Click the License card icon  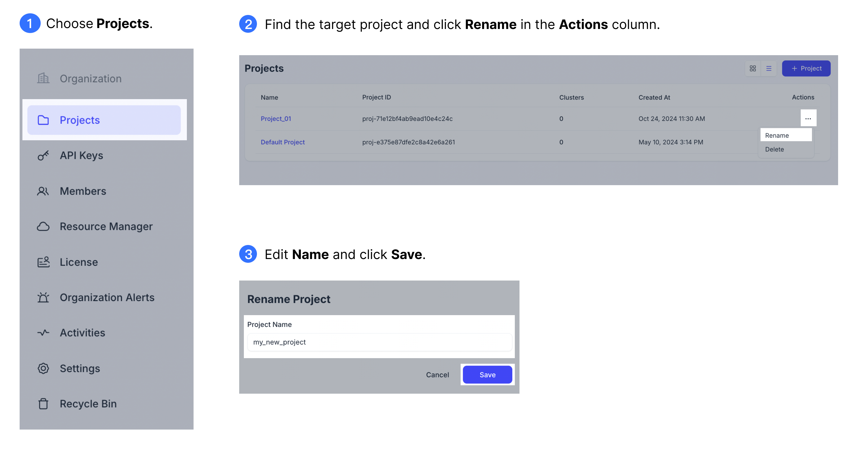[43, 262]
